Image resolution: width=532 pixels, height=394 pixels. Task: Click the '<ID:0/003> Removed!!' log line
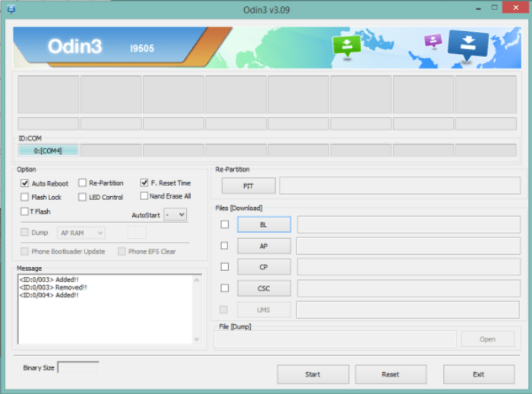tap(53, 288)
